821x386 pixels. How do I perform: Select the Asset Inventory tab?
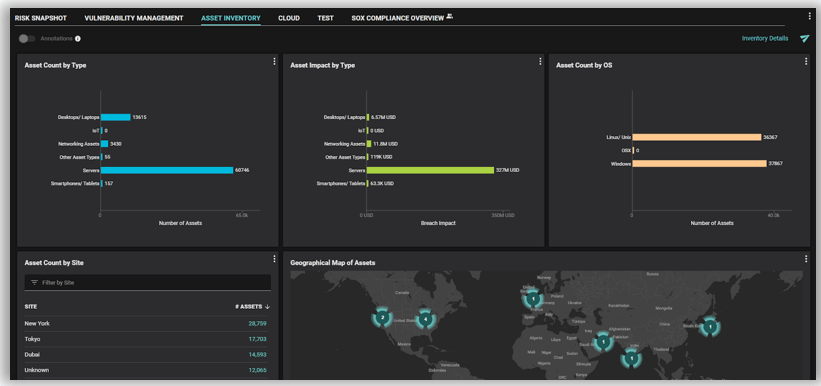tap(231, 18)
